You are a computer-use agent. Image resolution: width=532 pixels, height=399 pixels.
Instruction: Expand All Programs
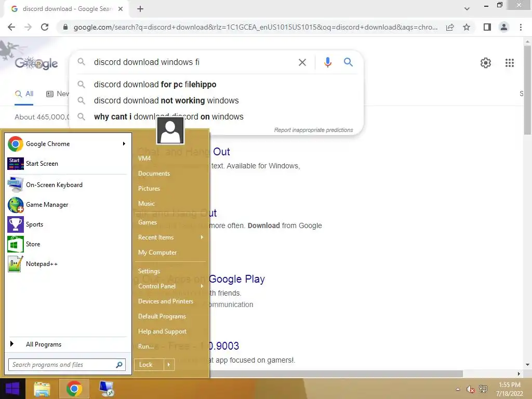tap(67, 344)
